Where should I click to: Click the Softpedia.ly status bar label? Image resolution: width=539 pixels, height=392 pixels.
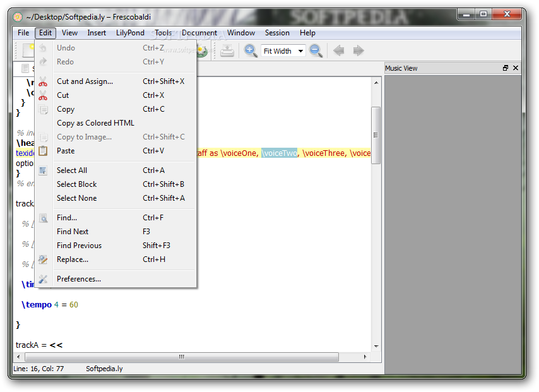(x=104, y=369)
